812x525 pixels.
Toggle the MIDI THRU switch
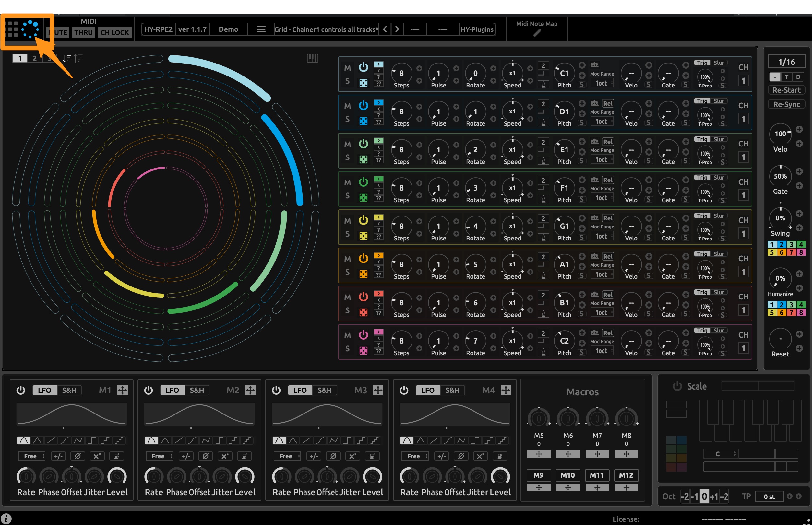[x=83, y=33]
